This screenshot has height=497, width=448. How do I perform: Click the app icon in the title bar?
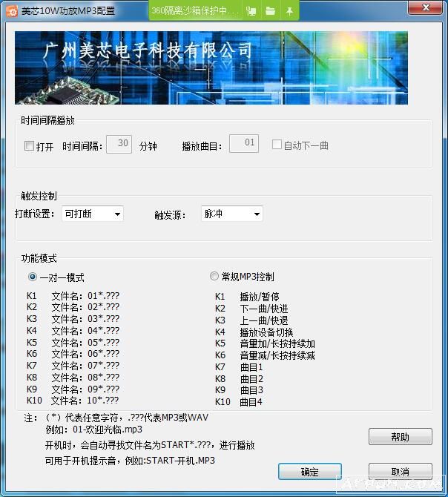pyautogui.click(x=12, y=11)
